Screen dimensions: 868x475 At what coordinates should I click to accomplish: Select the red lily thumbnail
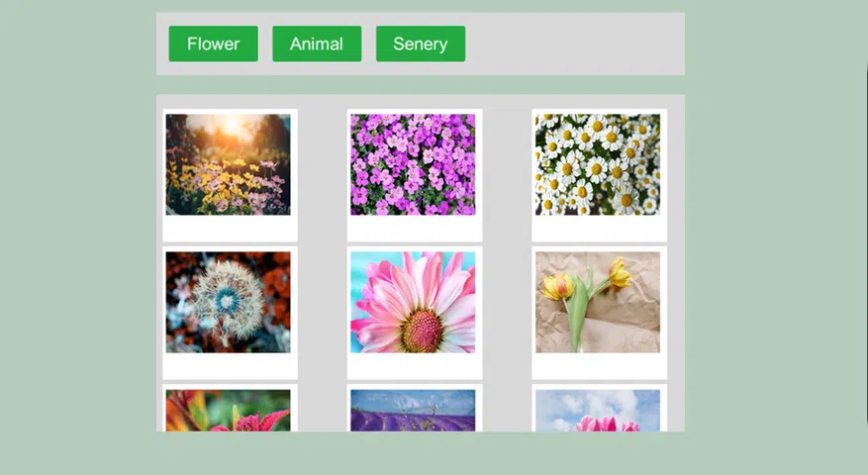(x=228, y=412)
